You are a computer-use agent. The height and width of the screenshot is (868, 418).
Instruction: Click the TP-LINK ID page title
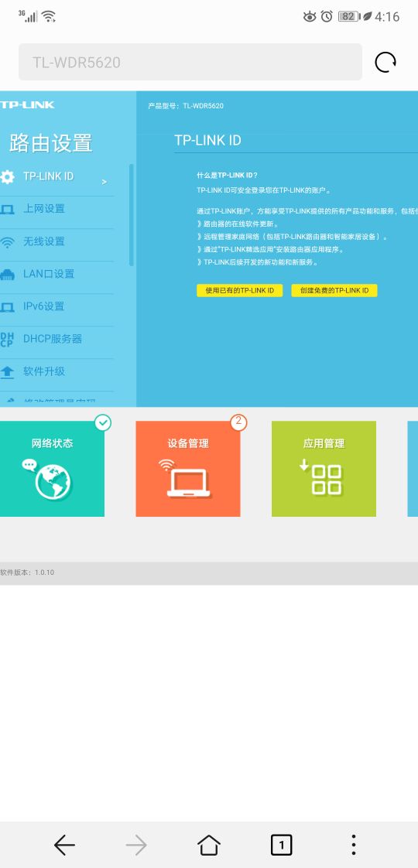point(207,141)
